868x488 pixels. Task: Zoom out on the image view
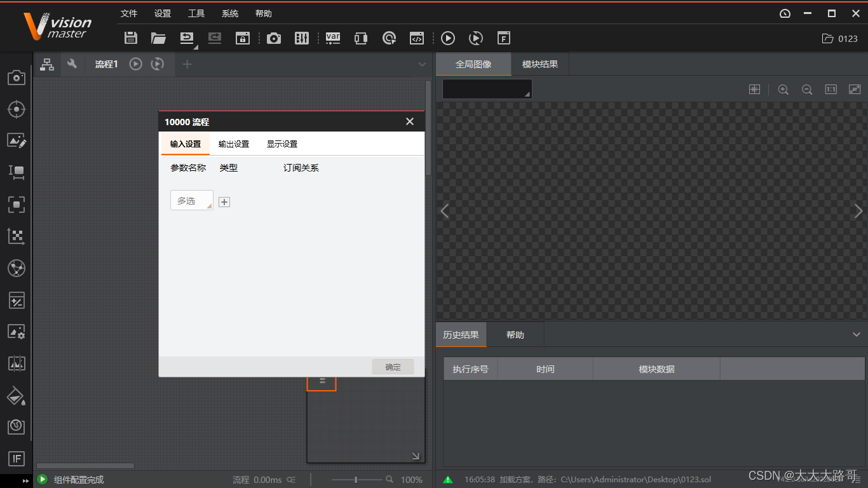point(807,90)
